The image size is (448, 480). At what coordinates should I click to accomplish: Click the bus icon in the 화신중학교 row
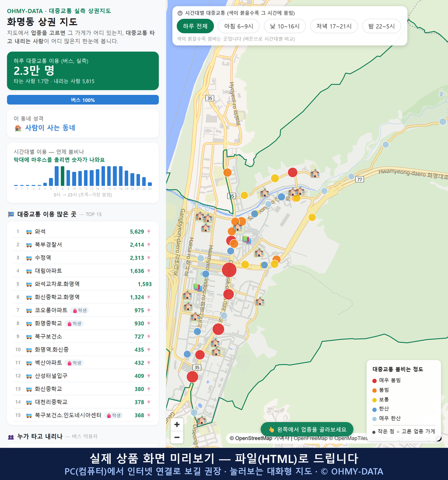click(29, 389)
